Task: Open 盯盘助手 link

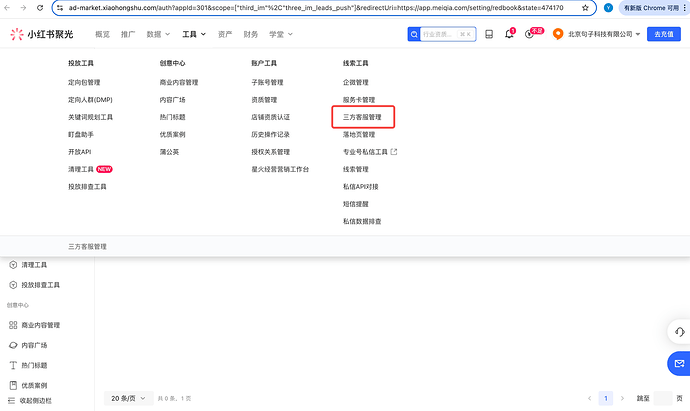Action: pyautogui.click(x=81, y=135)
